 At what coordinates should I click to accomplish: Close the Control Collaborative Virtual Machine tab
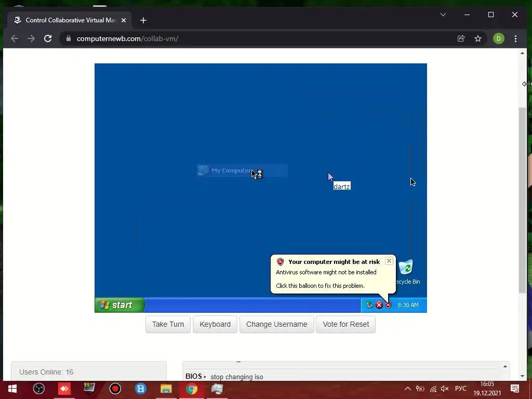click(x=124, y=20)
